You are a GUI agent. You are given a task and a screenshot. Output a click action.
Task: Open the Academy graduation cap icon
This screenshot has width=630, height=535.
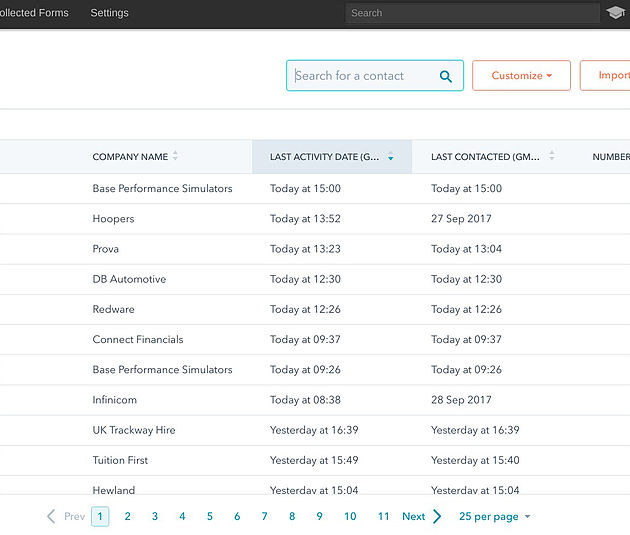(x=615, y=13)
